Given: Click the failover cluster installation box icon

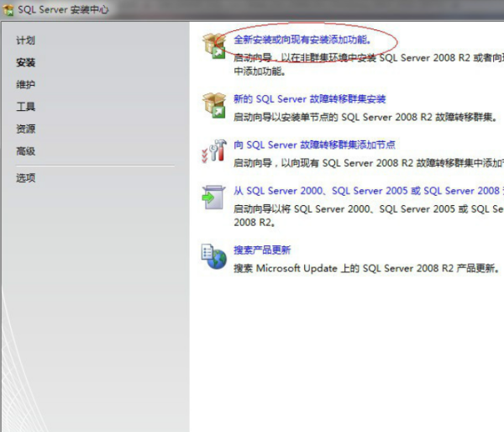Looking at the screenshot, I should [214, 105].
